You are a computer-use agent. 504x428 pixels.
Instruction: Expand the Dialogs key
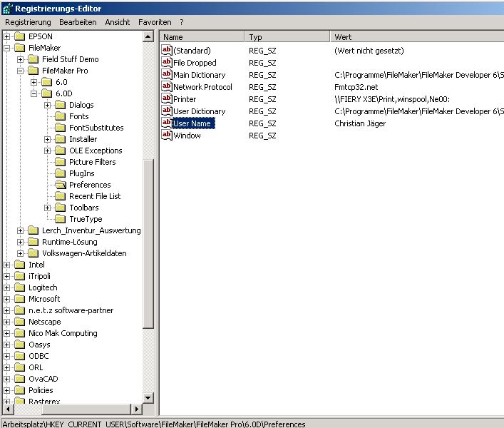pyautogui.click(x=47, y=105)
